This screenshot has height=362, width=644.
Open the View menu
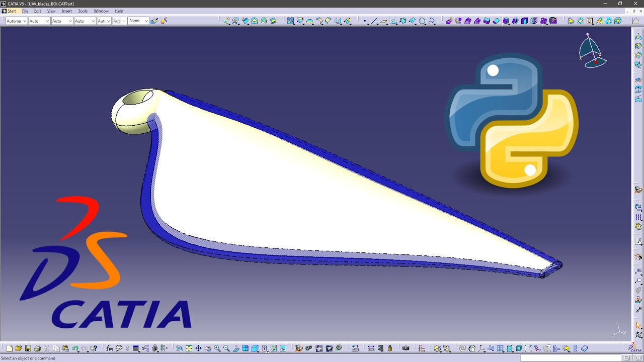point(51,11)
